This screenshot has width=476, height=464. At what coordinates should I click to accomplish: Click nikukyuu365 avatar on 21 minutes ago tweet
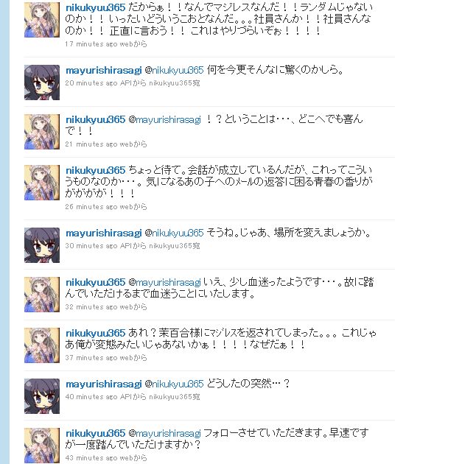(42, 132)
